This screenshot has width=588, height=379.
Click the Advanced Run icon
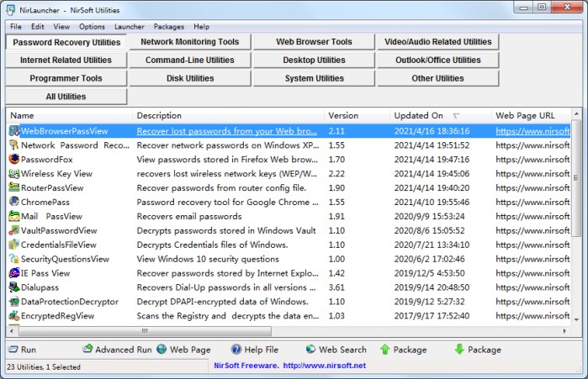(87, 349)
